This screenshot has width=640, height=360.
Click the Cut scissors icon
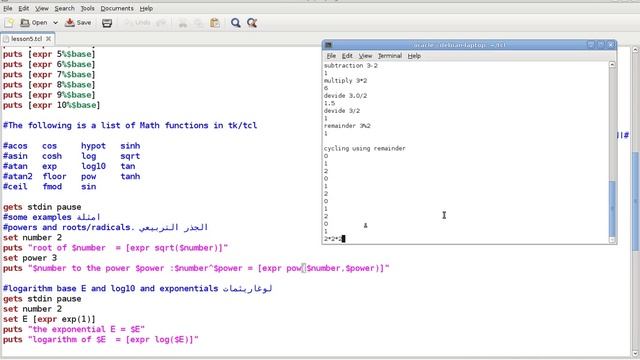(182, 23)
